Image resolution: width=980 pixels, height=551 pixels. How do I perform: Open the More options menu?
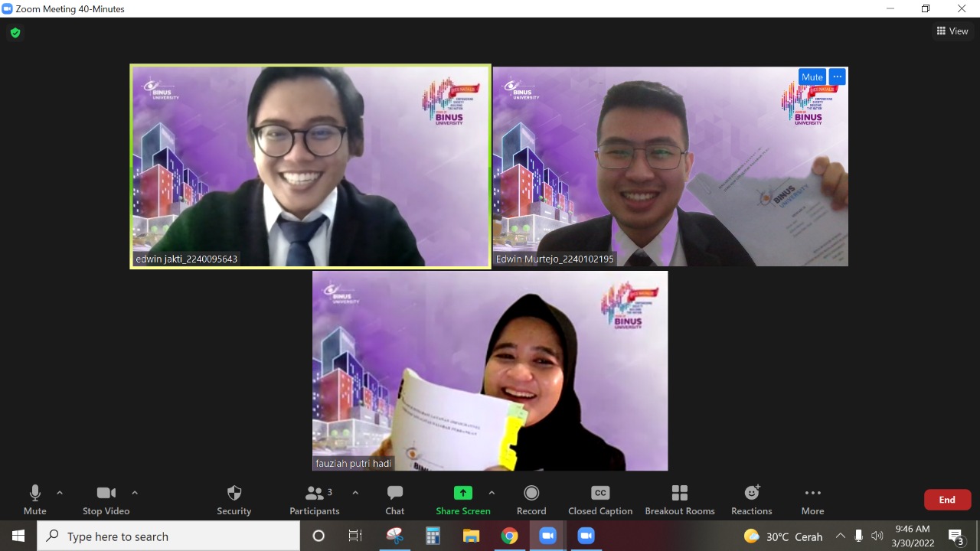(x=812, y=499)
